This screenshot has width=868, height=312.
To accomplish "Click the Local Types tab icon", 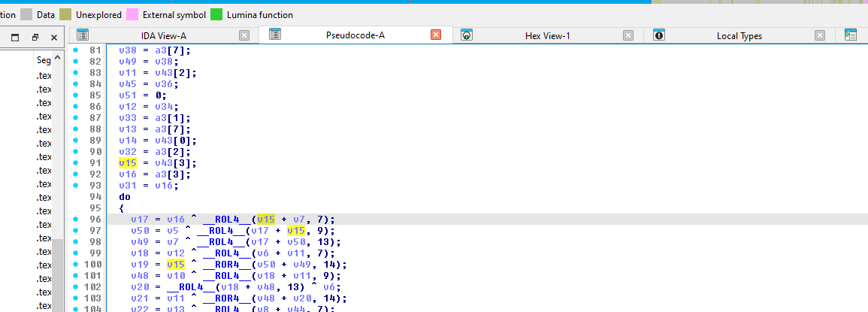I will tap(659, 35).
